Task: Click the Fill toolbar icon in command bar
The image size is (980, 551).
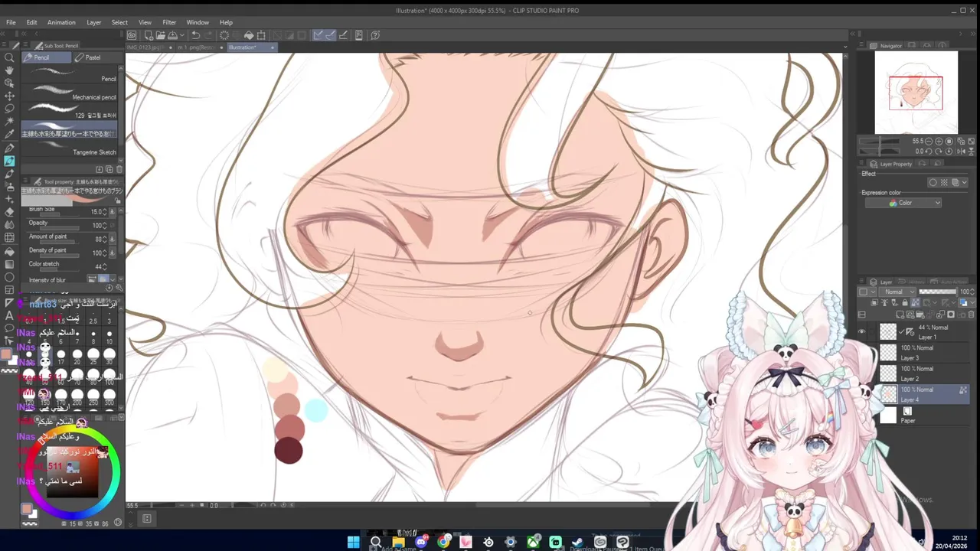Action: (249, 35)
